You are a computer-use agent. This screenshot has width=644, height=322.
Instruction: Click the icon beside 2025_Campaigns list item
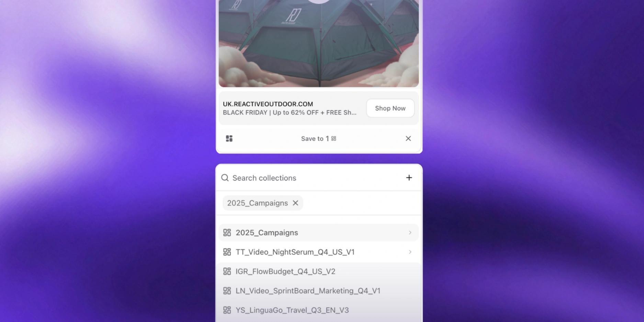227,232
